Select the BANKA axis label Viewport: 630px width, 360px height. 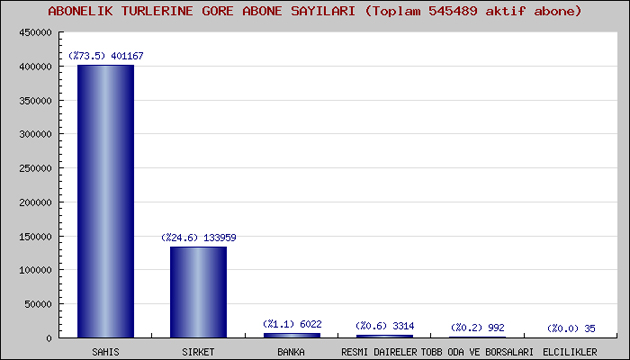click(x=291, y=352)
